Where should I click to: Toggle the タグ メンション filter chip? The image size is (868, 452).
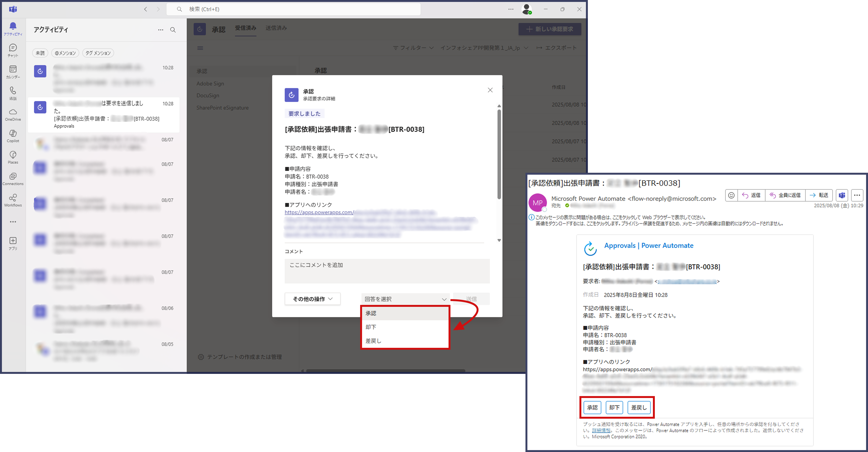[x=98, y=53]
